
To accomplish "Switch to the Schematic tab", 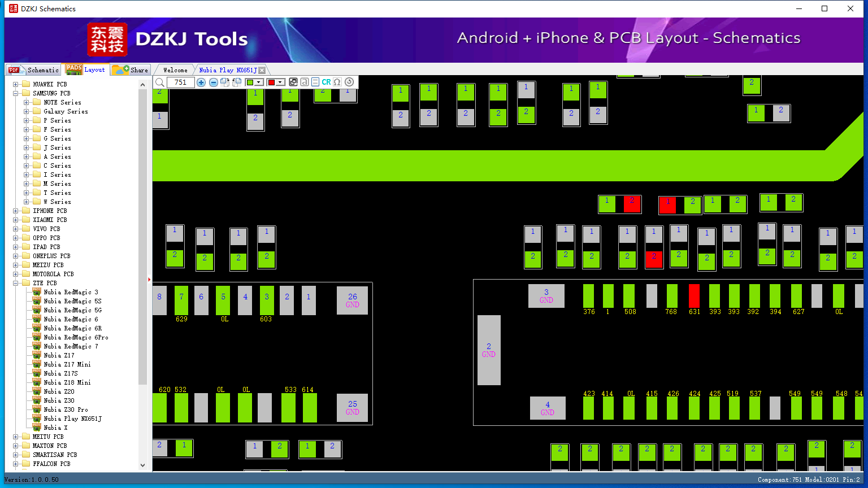I will click(33, 70).
